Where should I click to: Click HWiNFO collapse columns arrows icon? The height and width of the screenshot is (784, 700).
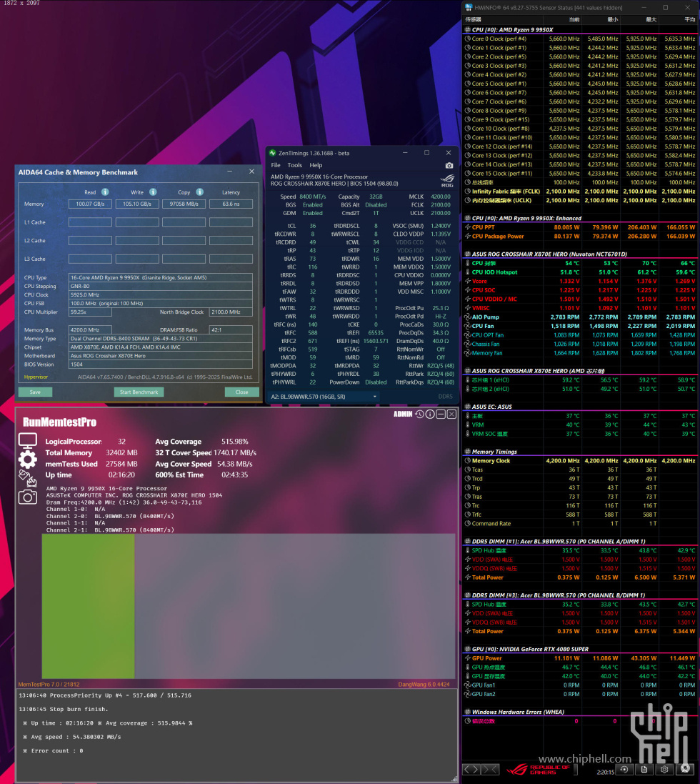[490, 770]
